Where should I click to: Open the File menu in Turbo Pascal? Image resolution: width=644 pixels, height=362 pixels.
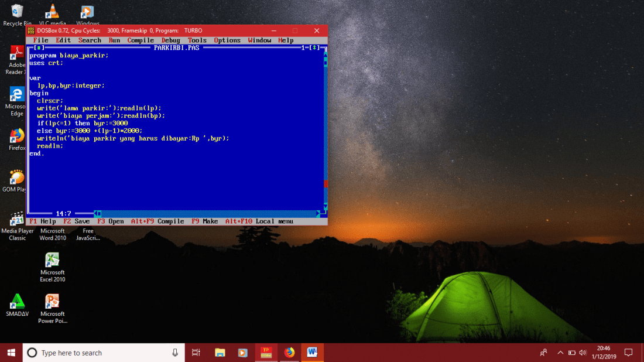pos(41,40)
